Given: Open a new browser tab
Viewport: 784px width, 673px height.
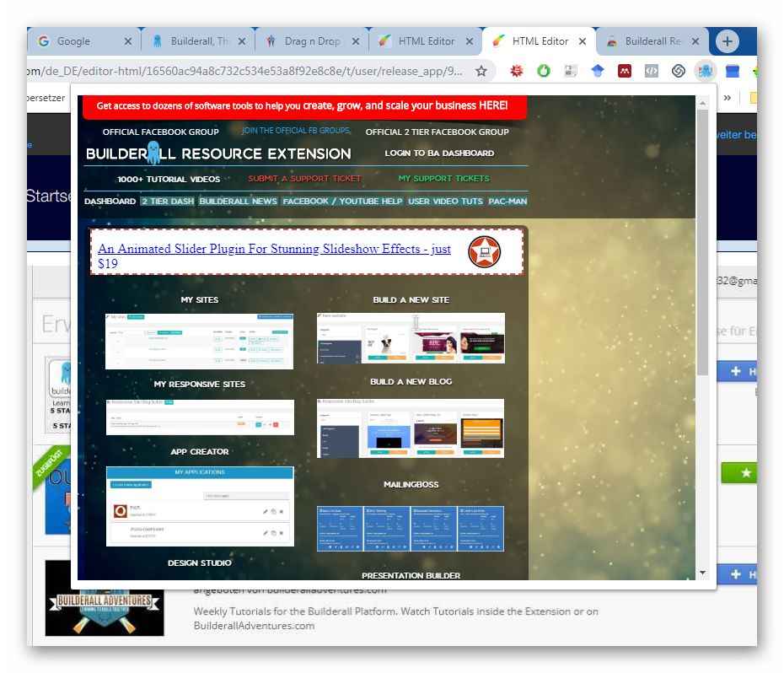Looking at the screenshot, I should click(725, 40).
